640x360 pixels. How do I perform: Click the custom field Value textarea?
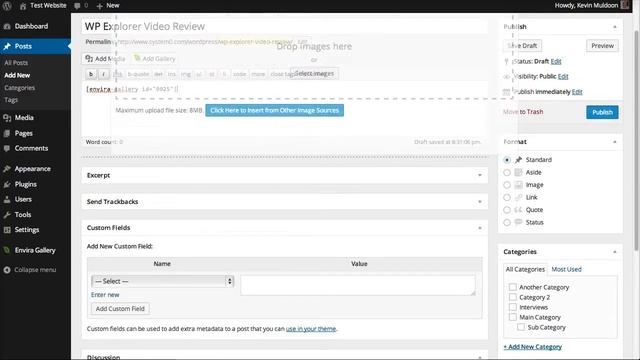(358, 285)
